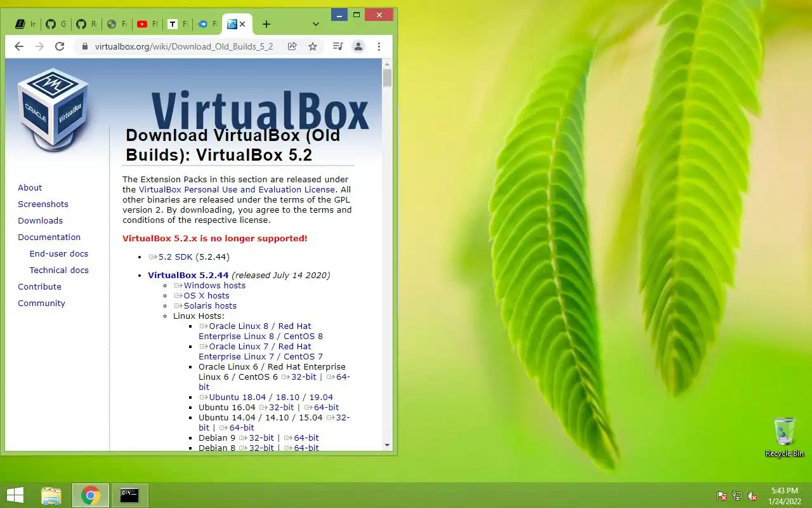Download the Solaris hosts build
This screenshot has height=508, width=812.
click(x=206, y=306)
